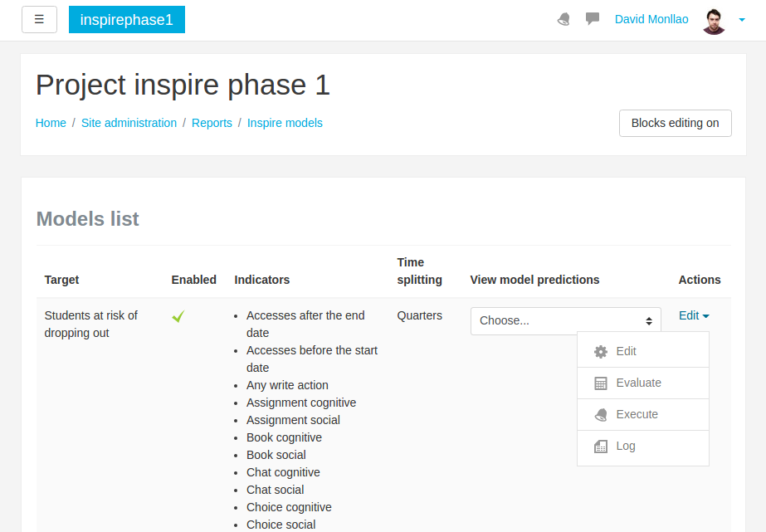Screen dimensions: 766x532
Task: Open the notifications bell icon
Action: pyautogui.click(x=564, y=20)
